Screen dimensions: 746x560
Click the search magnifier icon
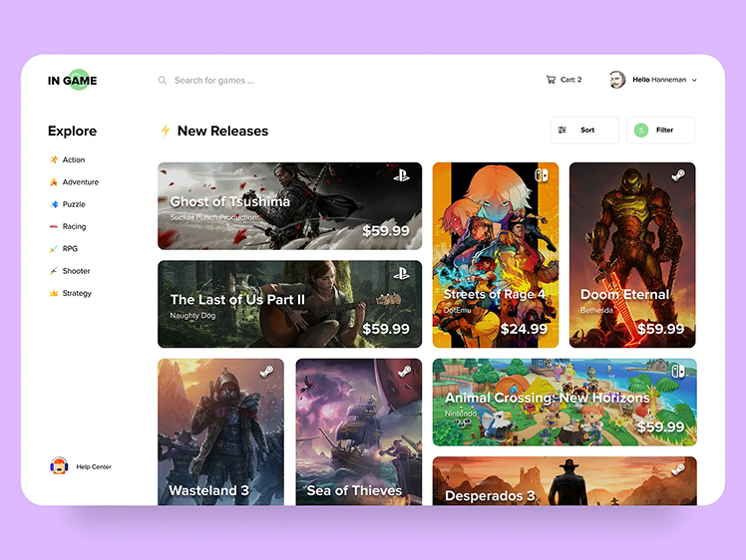click(163, 81)
